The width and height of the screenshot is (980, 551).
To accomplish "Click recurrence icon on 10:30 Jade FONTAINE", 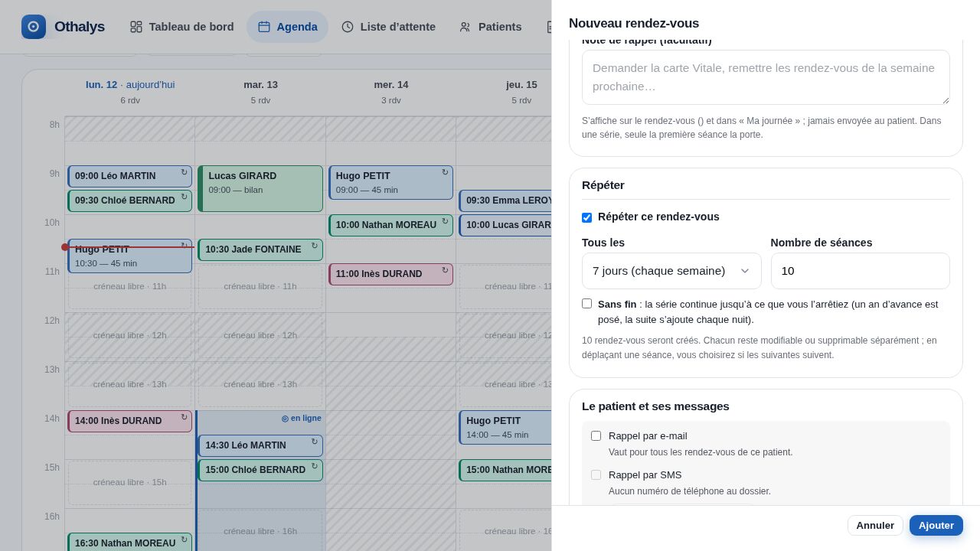I will tap(315, 246).
